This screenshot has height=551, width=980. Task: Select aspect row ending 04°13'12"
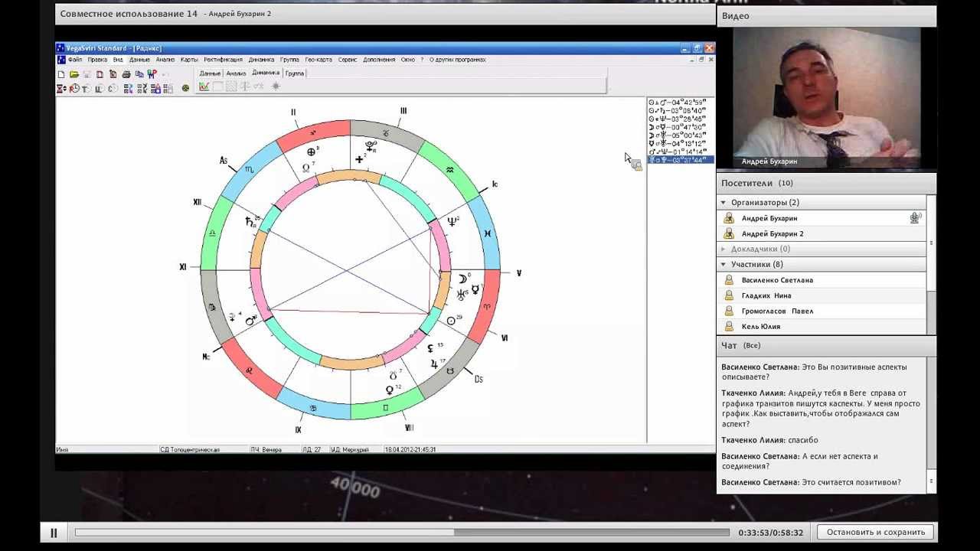(680, 143)
